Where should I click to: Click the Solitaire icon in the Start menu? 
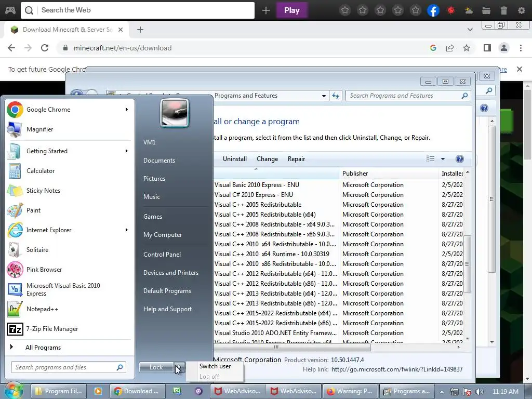(15, 250)
